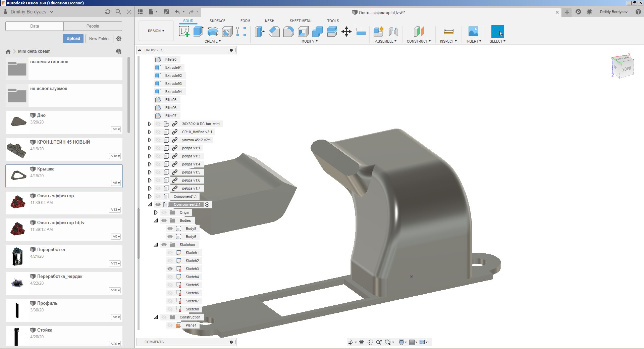Click the Align tool icon

click(361, 32)
